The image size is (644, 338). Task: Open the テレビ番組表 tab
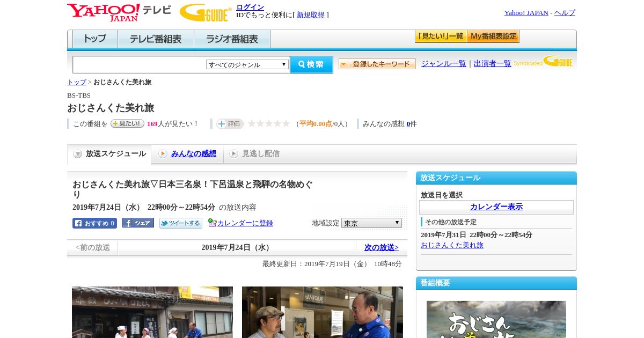156,39
